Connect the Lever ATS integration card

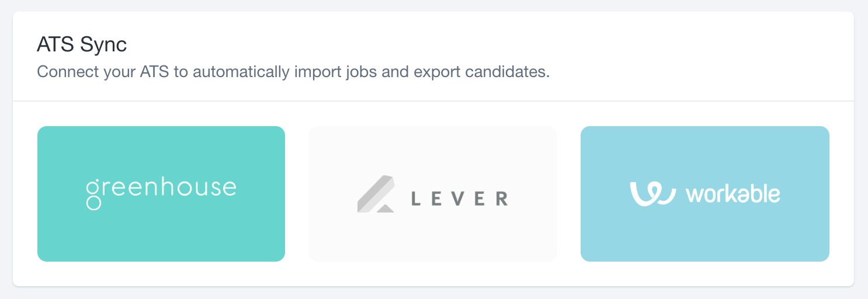pos(433,194)
